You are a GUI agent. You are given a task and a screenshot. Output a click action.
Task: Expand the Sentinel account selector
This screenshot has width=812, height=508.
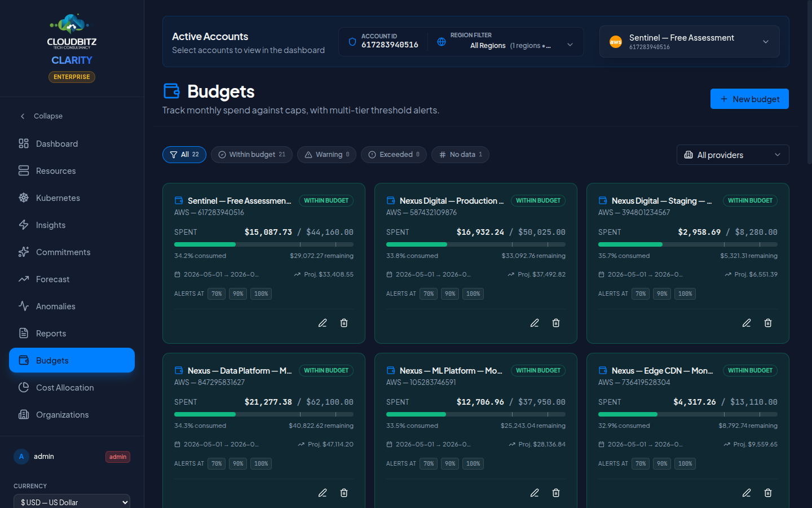(x=689, y=42)
